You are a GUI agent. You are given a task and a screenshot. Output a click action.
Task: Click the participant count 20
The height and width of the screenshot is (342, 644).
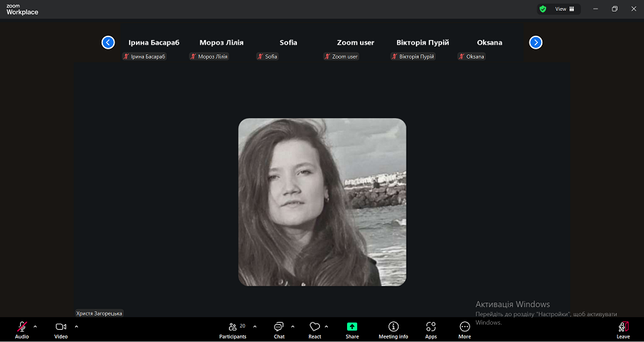pos(243,326)
